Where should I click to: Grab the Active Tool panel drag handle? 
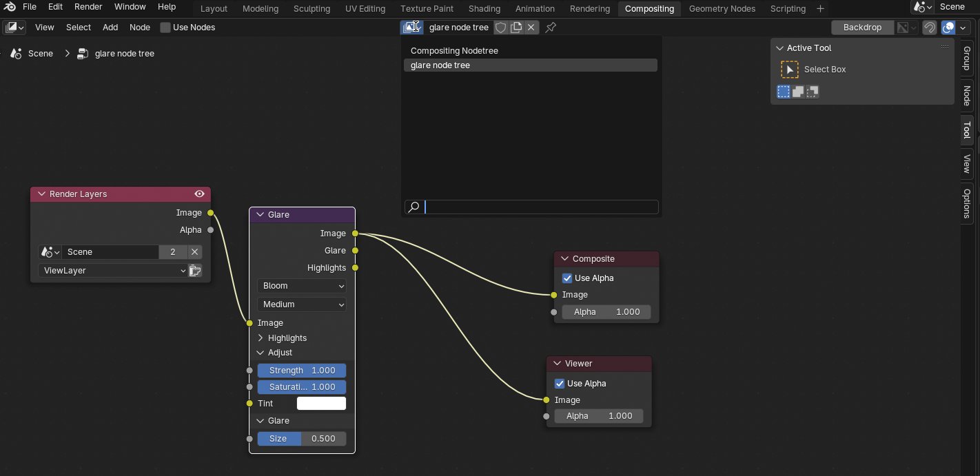point(944,48)
